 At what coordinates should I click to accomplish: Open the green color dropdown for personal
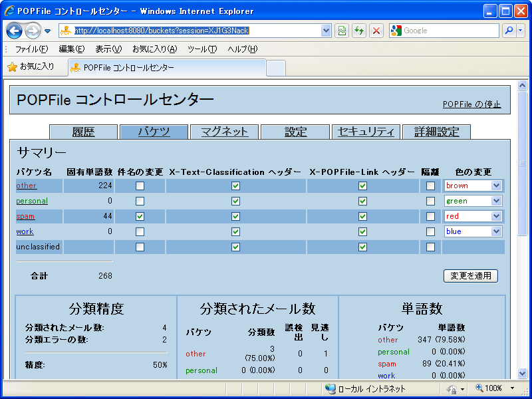pyautogui.click(x=473, y=201)
